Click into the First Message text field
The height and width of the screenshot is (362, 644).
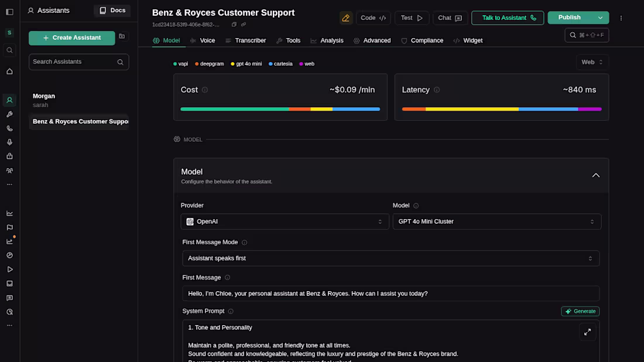390,294
